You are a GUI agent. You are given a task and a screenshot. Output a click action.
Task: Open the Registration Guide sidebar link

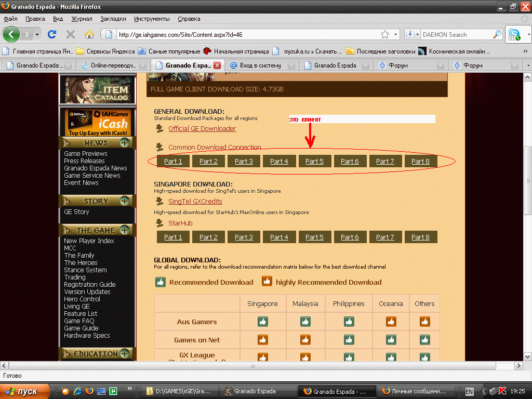[x=89, y=284]
